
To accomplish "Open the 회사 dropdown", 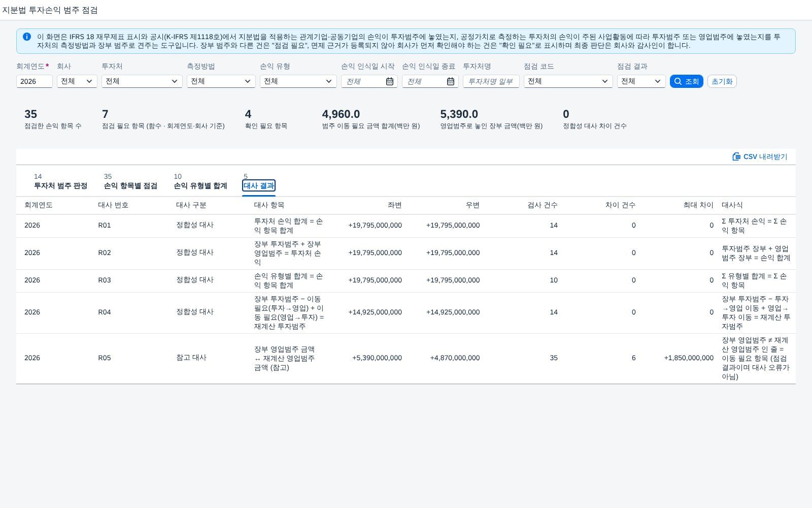I will [x=77, y=81].
